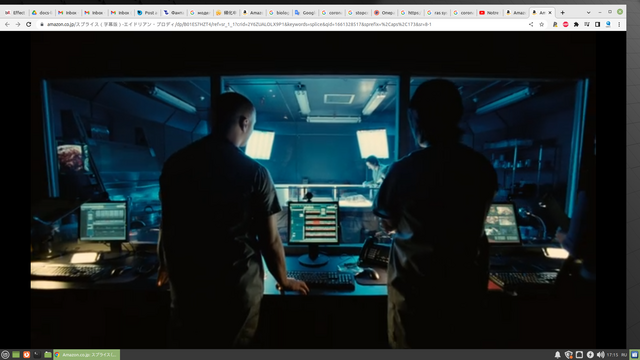Open the red stop-sign ad blocker extension

[565, 24]
